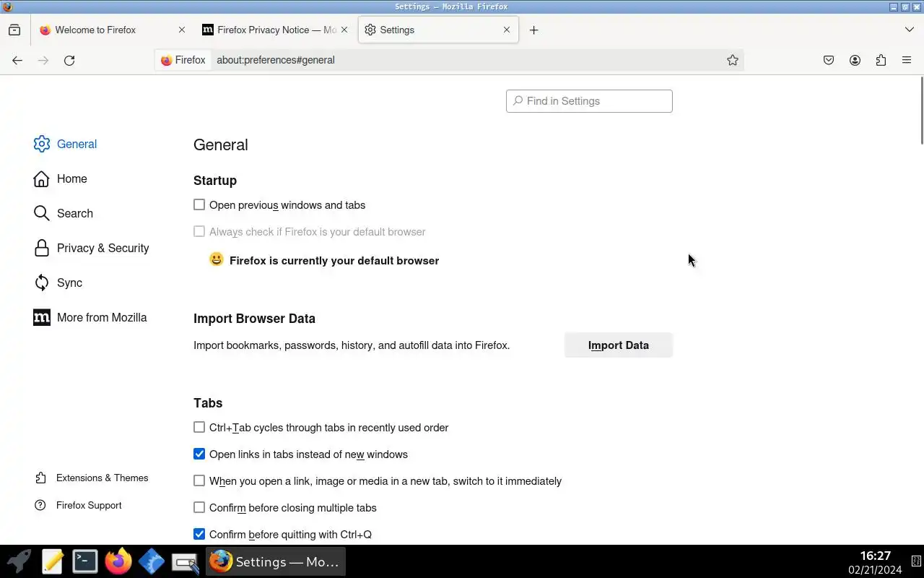
Task: Click the back navigation arrow
Action: pos(17,61)
